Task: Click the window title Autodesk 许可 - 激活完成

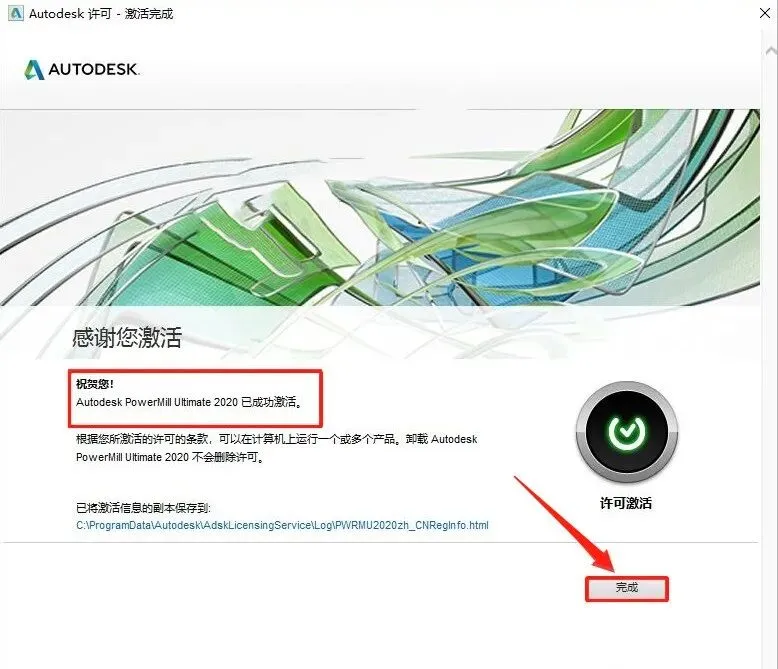Action: pyautogui.click(x=101, y=13)
